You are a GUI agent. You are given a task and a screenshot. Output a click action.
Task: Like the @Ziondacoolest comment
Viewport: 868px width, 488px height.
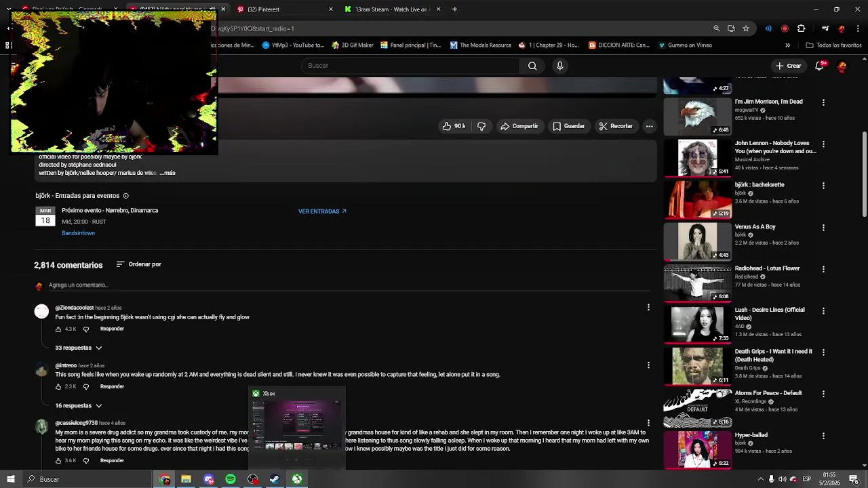(x=58, y=329)
